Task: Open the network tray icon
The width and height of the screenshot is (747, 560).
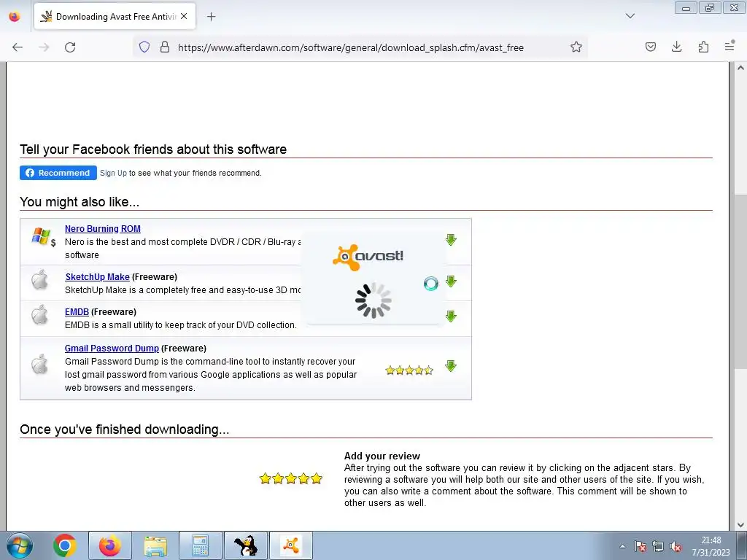Action: coord(658,546)
